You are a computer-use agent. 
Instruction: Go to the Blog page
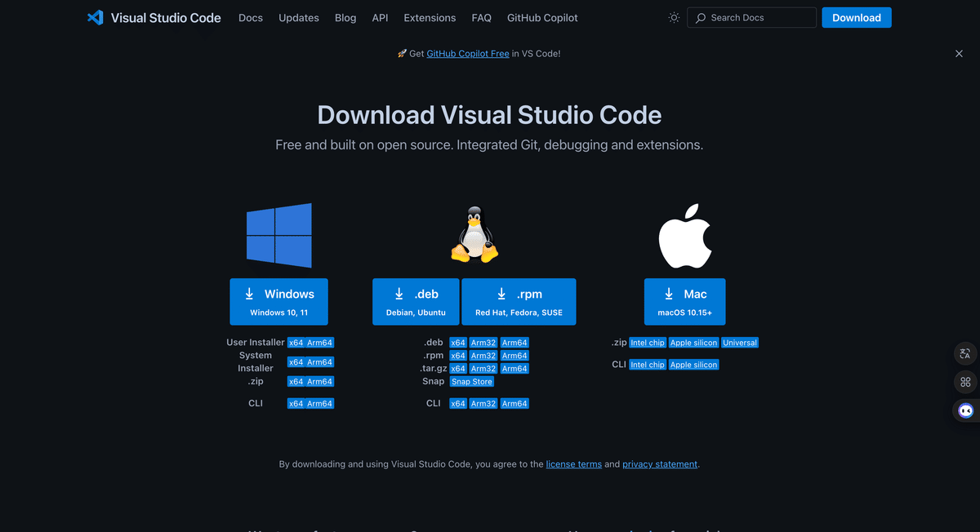(x=345, y=17)
